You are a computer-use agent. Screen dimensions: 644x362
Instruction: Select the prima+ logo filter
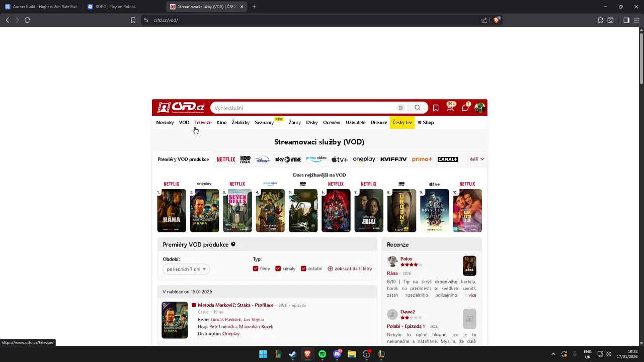click(422, 159)
